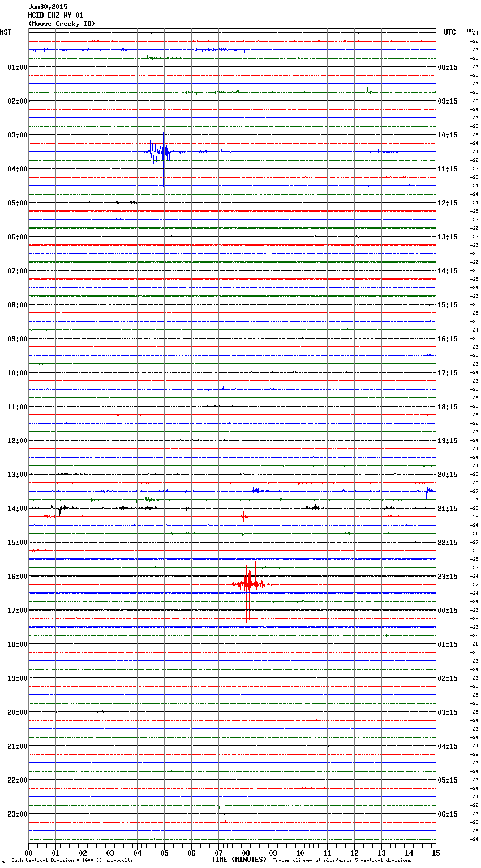481x868 pixels.
Task: Click the 'Jun30,2015' date header
Action: [48, 7]
